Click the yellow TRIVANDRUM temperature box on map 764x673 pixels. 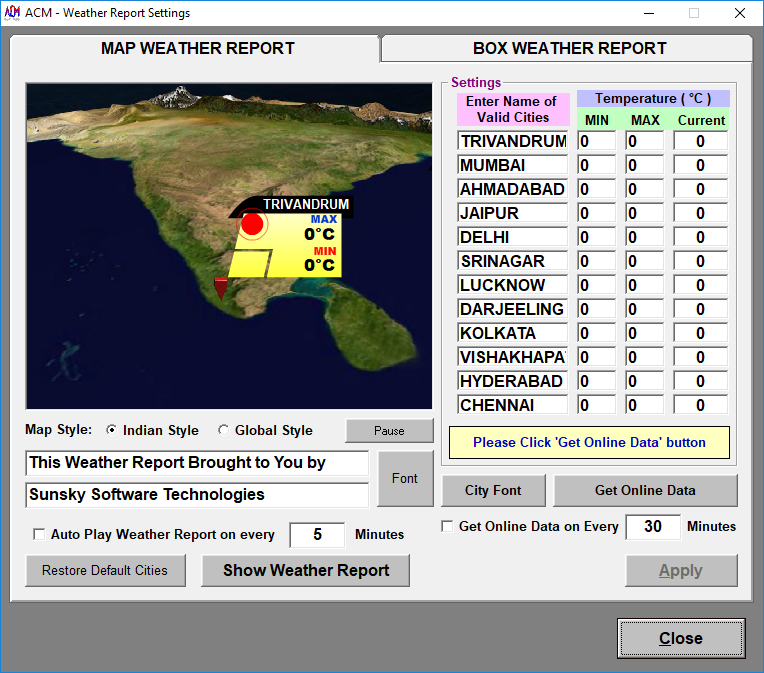pos(287,246)
